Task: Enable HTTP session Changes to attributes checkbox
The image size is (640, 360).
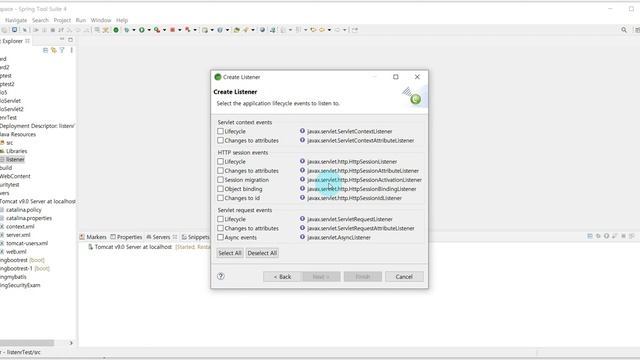Action: pos(220,170)
